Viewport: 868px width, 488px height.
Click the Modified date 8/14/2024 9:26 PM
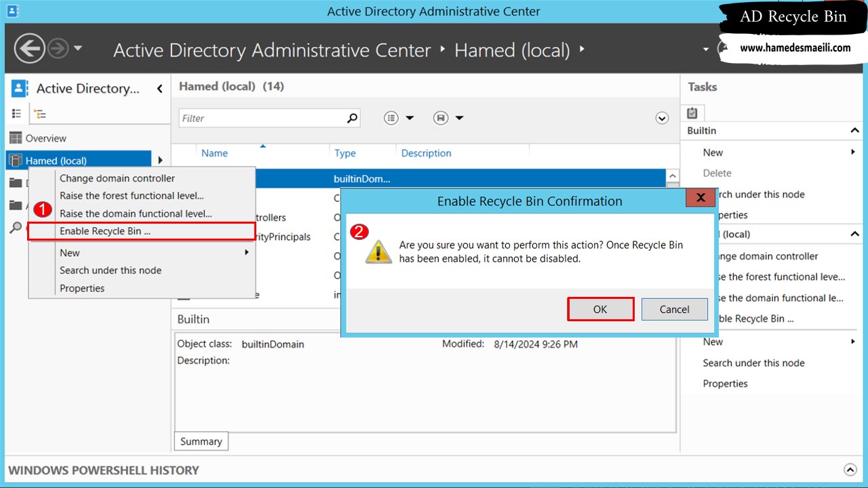[536, 344]
